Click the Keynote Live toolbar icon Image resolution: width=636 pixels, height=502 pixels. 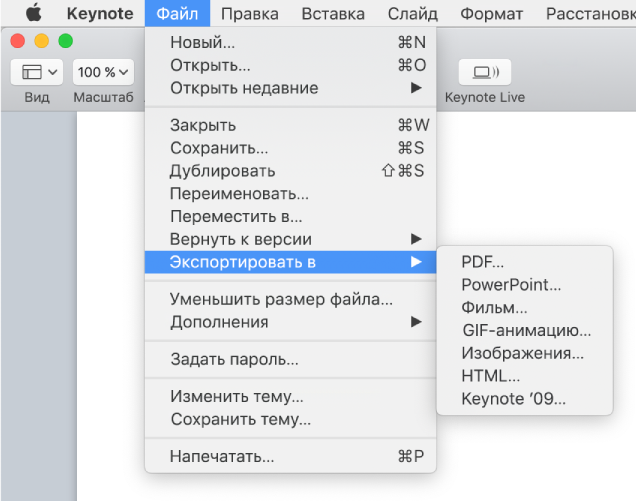(484, 72)
